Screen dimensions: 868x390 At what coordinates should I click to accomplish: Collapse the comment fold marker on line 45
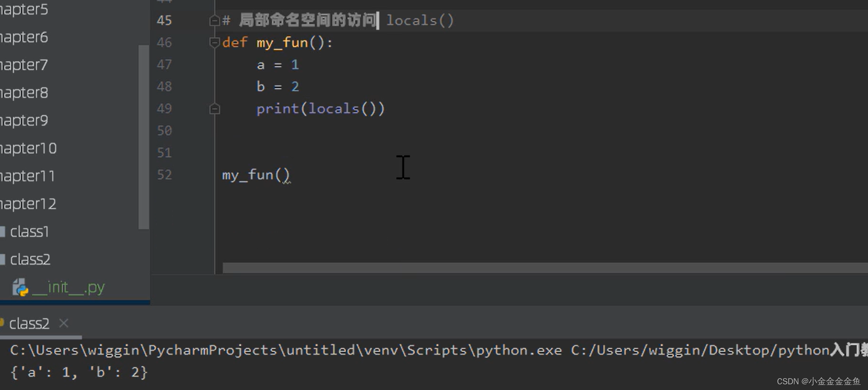[214, 21]
